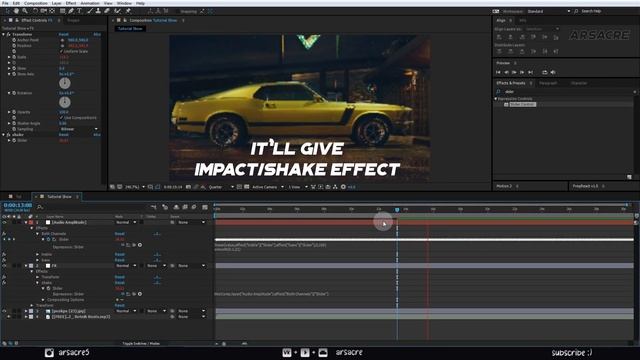The height and width of the screenshot is (360, 640).
Task: Open timeline layer search magnifier
Action: (40, 207)
